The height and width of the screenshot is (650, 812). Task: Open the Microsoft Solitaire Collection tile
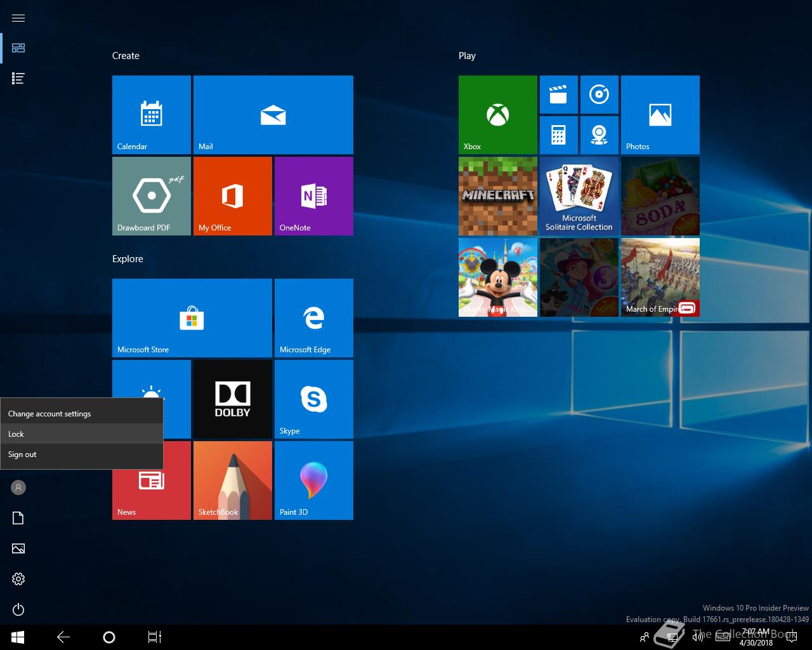pyautogui.click(x=579, y=196)
